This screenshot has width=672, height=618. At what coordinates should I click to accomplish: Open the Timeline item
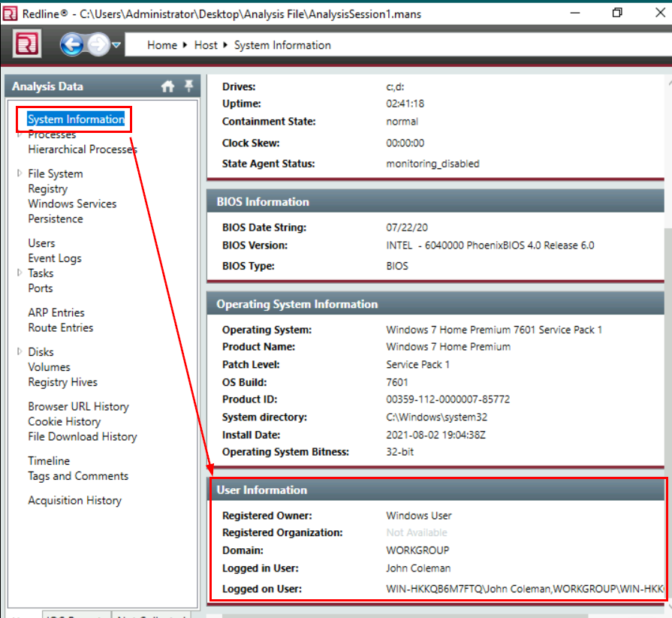click(x=49, y=461)
